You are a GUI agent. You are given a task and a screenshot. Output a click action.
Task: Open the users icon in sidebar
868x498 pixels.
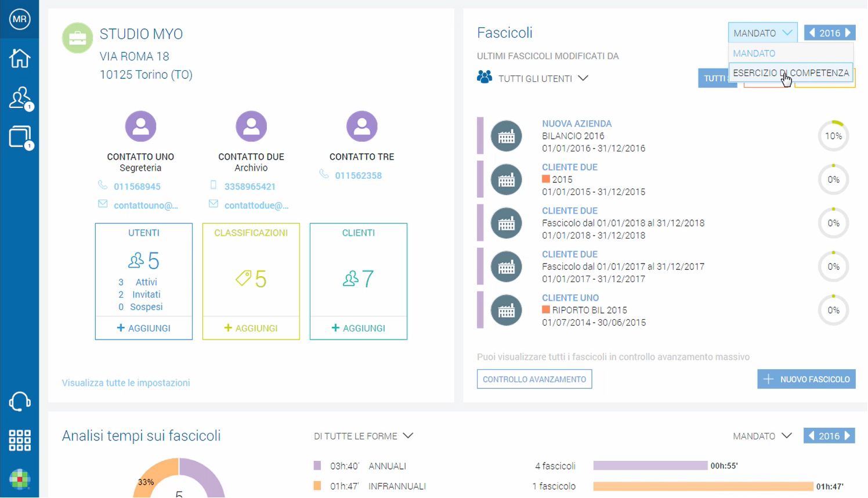[x=19, y=98]
